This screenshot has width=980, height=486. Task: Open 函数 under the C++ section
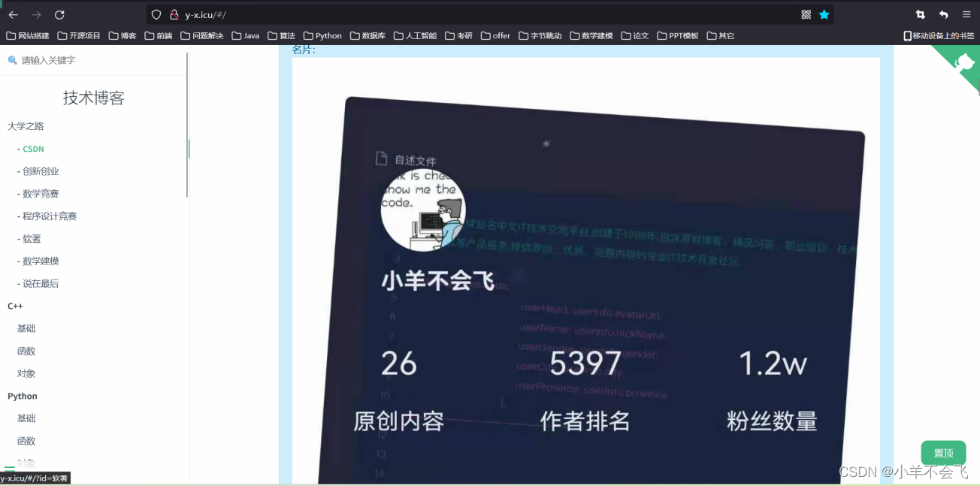tap(26, 352)
